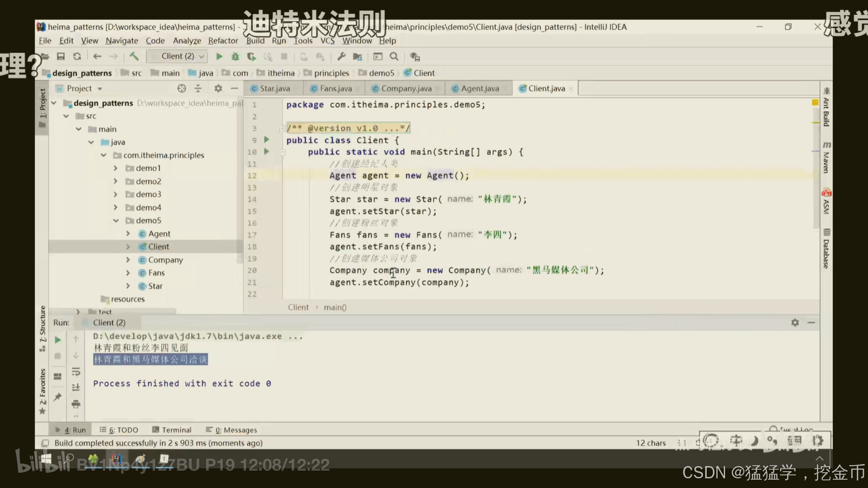The image size is (868, 488).
Task: Expand the demo3 package
Action: point(115,194)
